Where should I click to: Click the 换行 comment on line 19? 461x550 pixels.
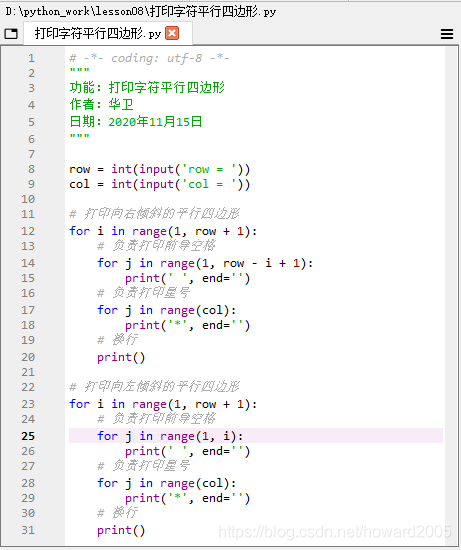coord(118,340)
